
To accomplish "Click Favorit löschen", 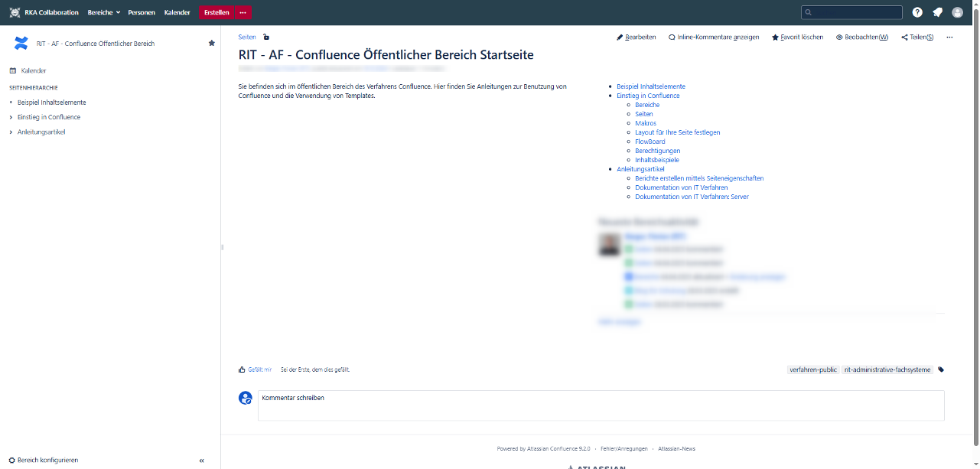I will tap(798, 37).
